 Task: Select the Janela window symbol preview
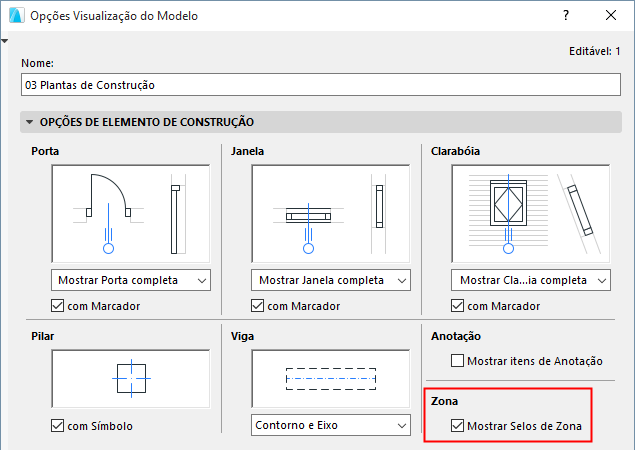tap(330, 212)
